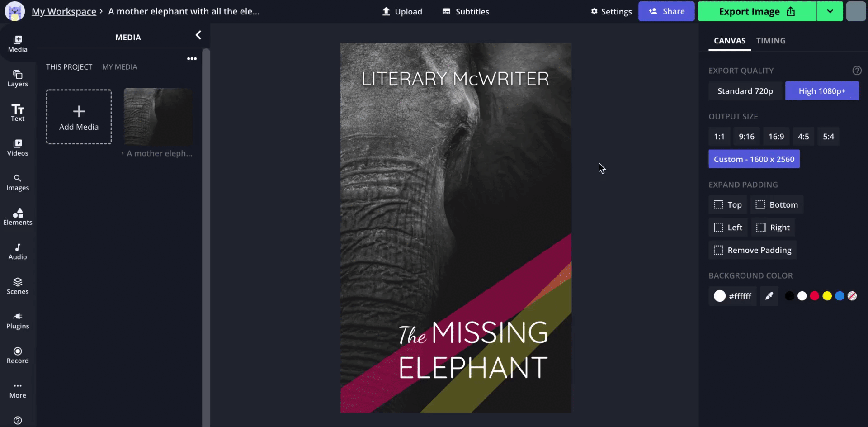Screen dimensions: 868x427
Task: Open the My Workspace link
Action: click(64, 11)
